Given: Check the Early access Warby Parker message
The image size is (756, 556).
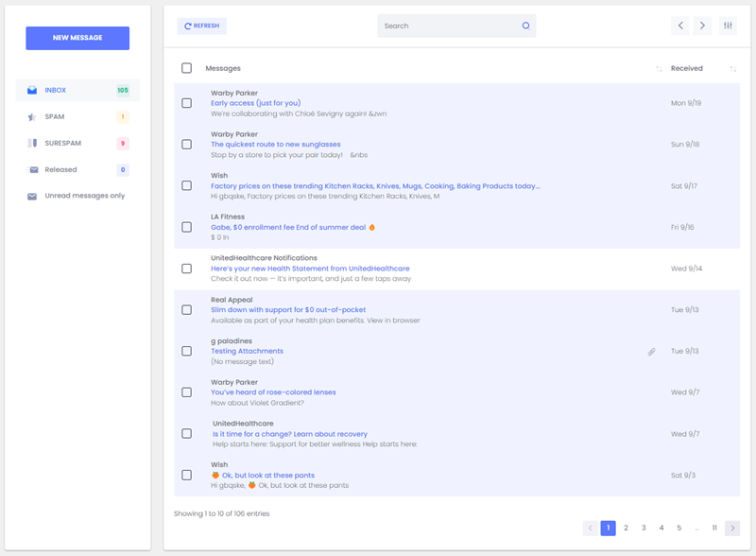Looking at the screenshot, I should tap(186, 104).
